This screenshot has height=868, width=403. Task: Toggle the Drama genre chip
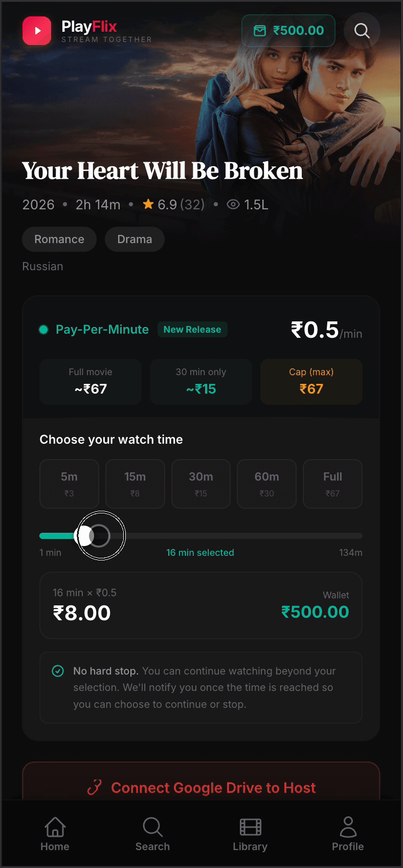pos(135,239)
